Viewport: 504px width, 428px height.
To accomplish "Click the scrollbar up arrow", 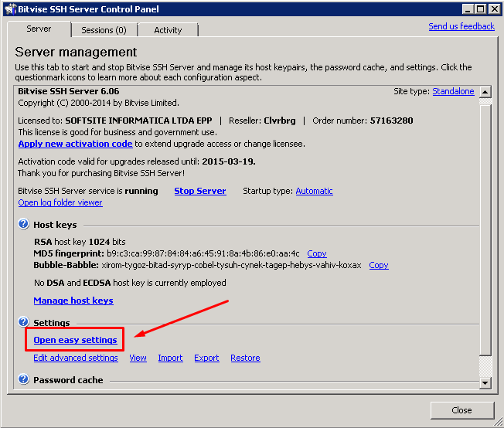I will click(x=485, y=92).
